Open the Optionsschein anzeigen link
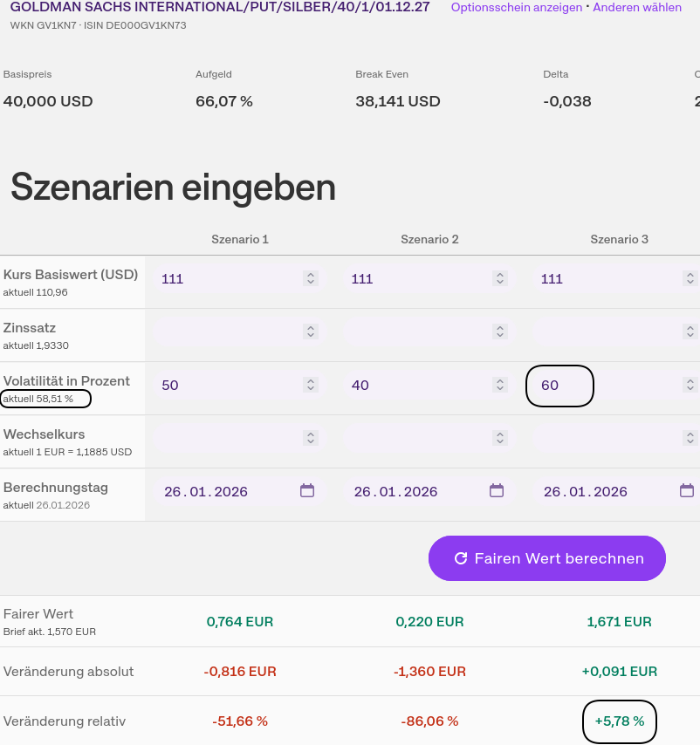This screenshot has width=700, height=745. coord(516,8)
